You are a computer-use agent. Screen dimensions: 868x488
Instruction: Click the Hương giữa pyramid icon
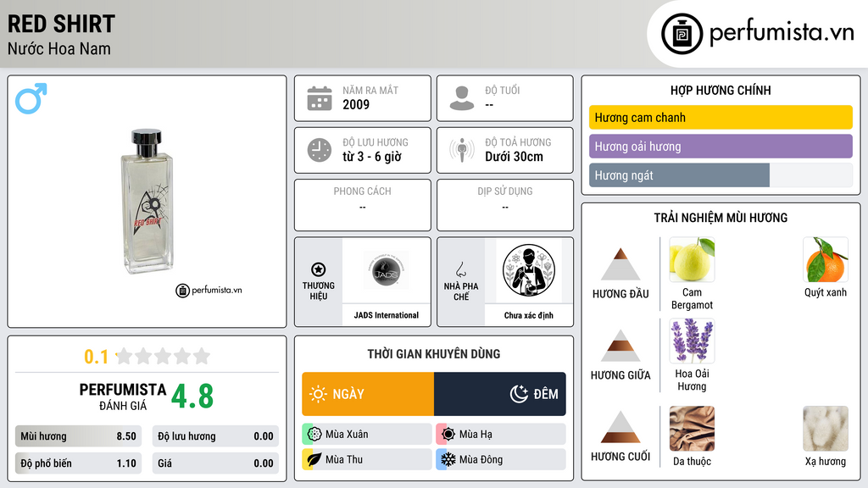point(620,346)
